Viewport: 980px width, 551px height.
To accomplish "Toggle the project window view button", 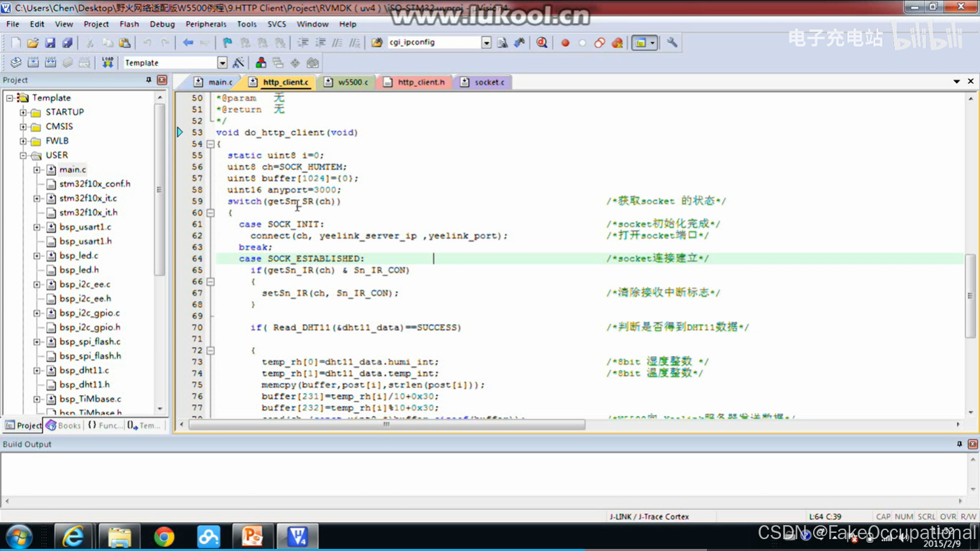I will point(640,43).
